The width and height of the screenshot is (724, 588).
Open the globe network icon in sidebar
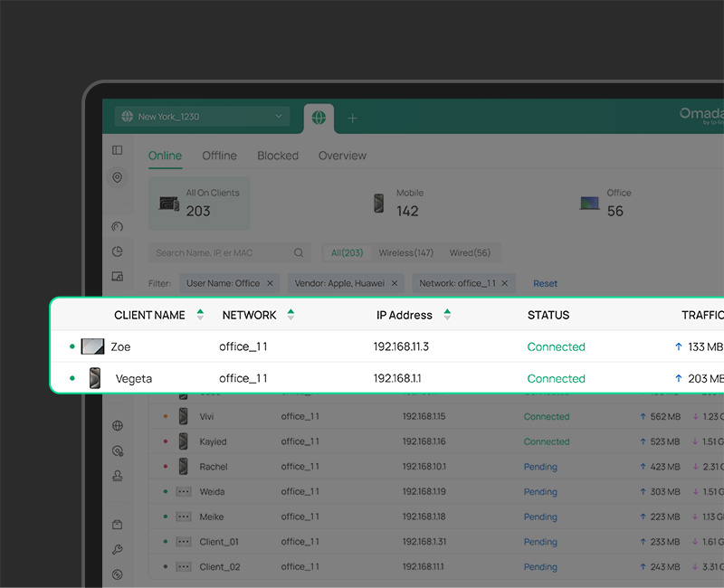(x=118, y=423)
